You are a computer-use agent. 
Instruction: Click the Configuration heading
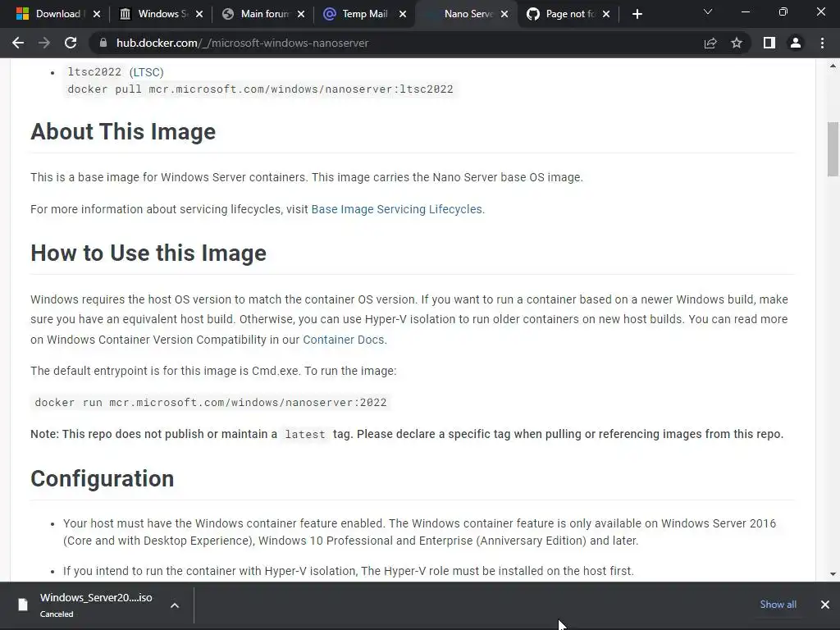tap(103, 478)
